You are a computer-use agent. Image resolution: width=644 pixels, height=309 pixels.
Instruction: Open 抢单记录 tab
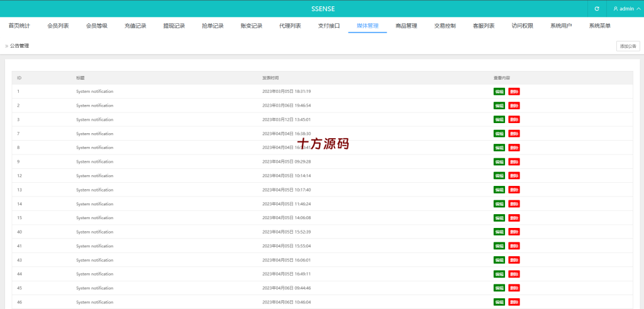point(213,26)
